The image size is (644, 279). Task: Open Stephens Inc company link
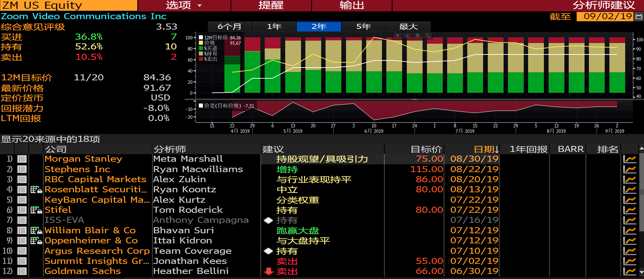77,169
